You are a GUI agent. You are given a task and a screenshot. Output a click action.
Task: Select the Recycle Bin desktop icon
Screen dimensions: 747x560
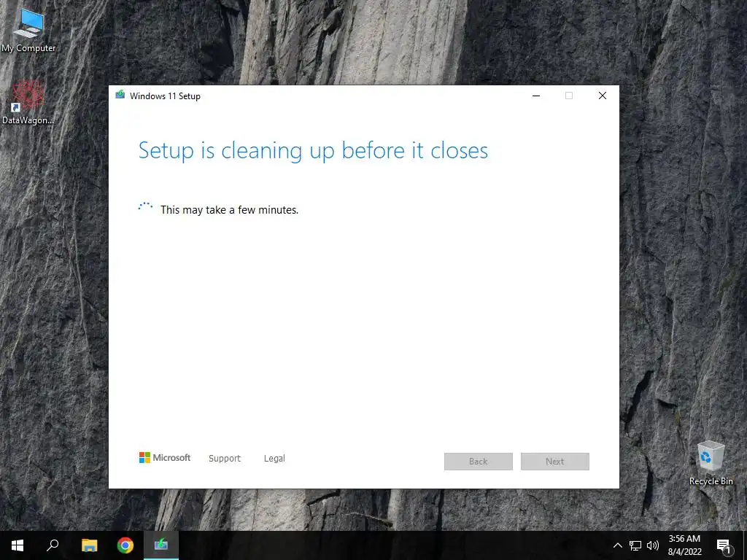click(x=711, y=463)
